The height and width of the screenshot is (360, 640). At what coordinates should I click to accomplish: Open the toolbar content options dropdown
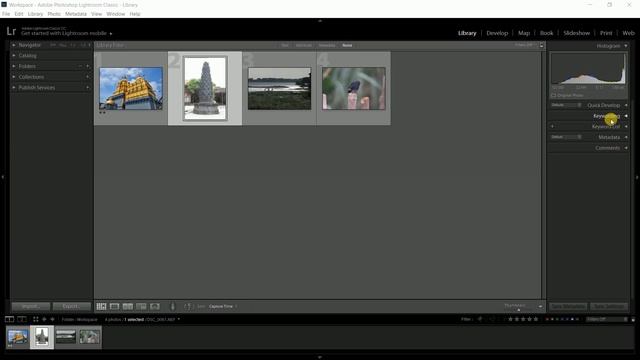coord(540,306)
